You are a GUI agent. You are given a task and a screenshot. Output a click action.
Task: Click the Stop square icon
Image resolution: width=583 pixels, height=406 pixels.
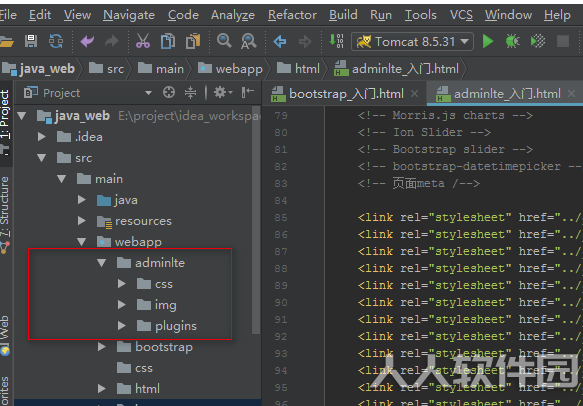(x=563, y=41)
